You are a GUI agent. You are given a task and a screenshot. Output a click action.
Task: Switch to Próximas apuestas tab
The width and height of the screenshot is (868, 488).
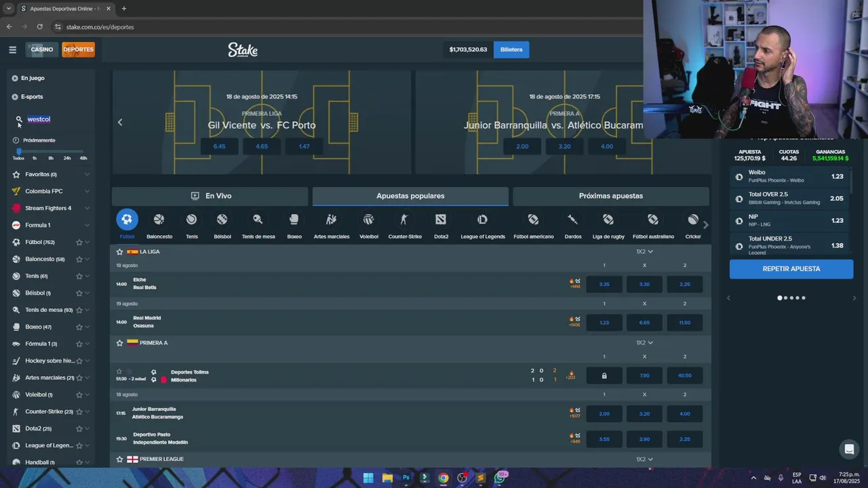(611, 196)
